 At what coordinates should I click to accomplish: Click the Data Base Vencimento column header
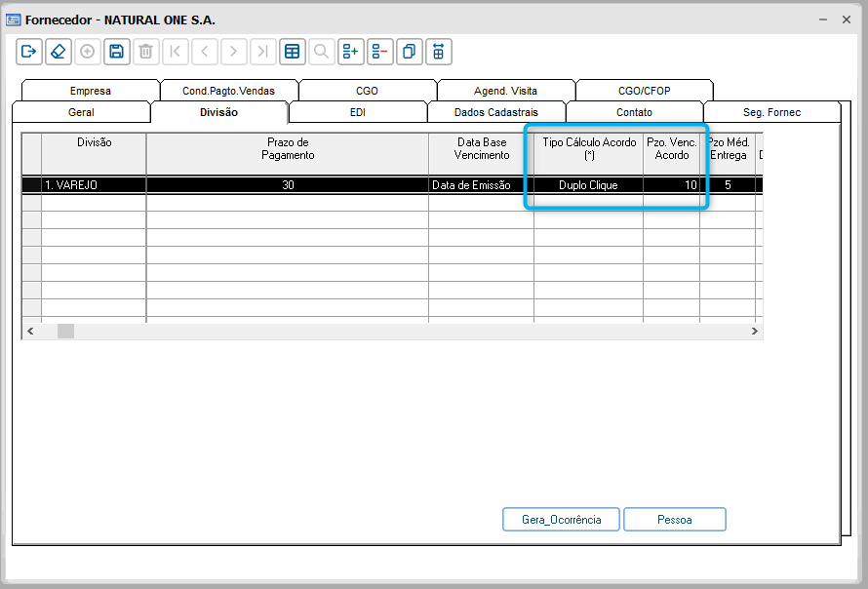click(x=482, y=154)
